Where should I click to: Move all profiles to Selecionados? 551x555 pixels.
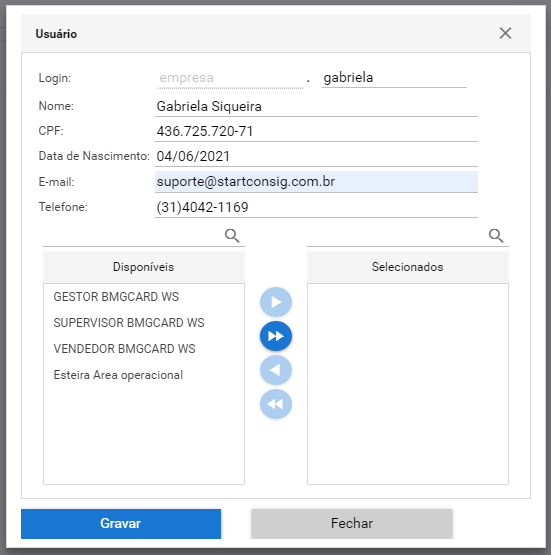pyautogui.click(x=276, y=336)
